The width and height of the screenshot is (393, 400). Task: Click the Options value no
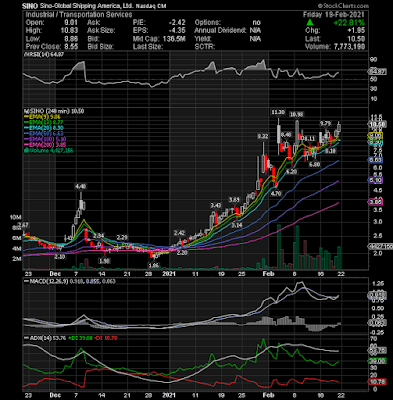(256, 23)
